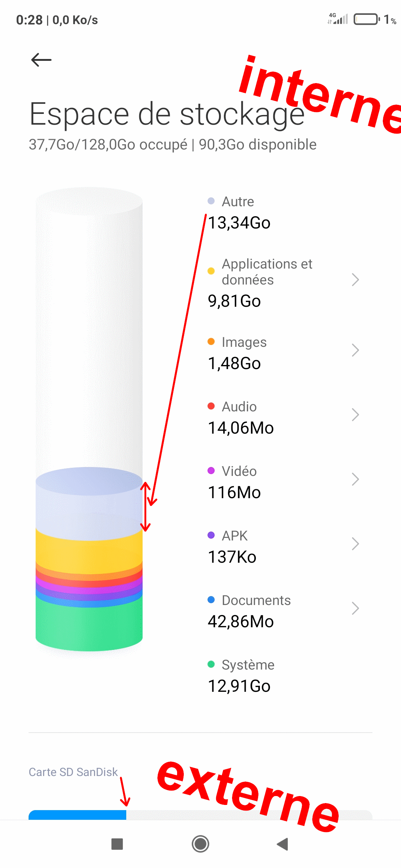Open the APK category chevron

pyautogui.click(x=355, y=544)
